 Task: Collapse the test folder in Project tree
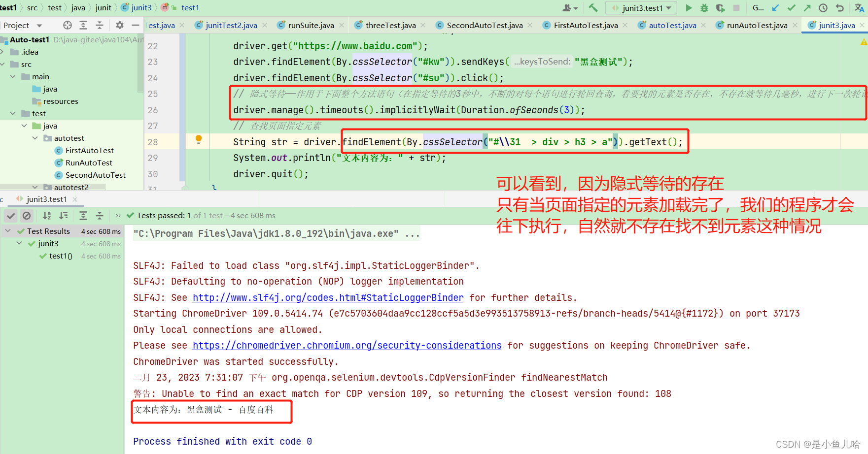[x=13, y=113]
